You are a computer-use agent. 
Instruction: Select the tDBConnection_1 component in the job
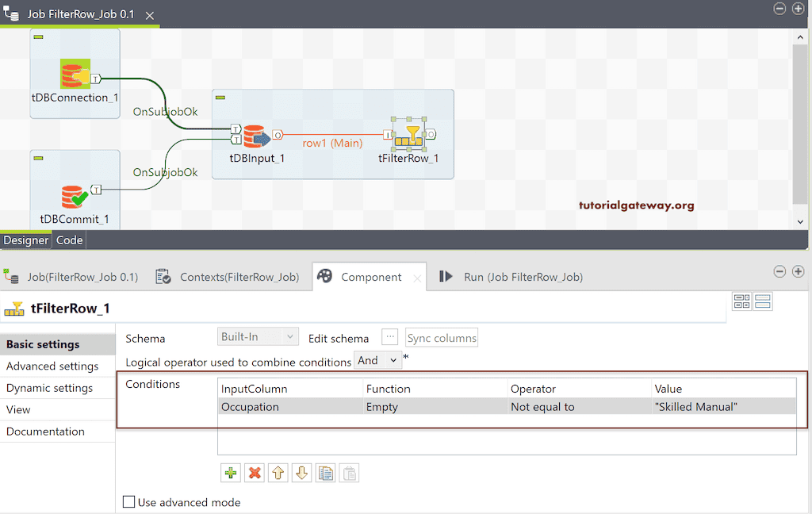point(74,75)
